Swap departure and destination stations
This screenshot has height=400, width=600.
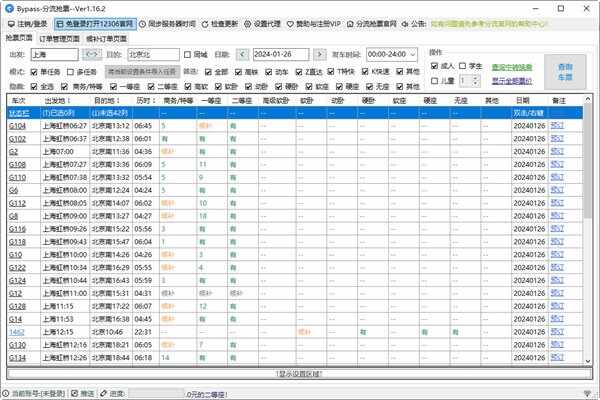pyautogui.click(x=92, y=53)
